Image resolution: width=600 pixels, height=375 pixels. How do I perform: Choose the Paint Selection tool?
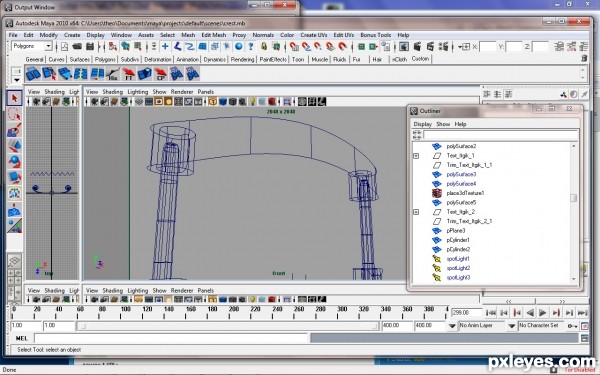(15, 130)
